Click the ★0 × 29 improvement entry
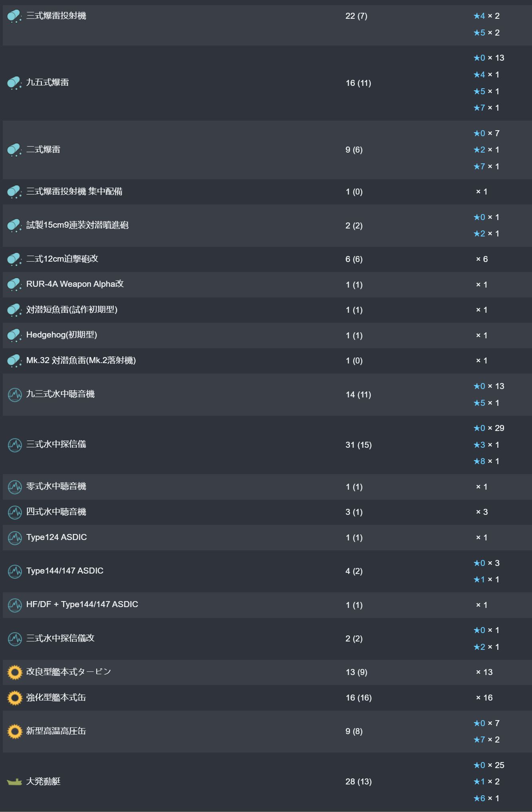 489,428
